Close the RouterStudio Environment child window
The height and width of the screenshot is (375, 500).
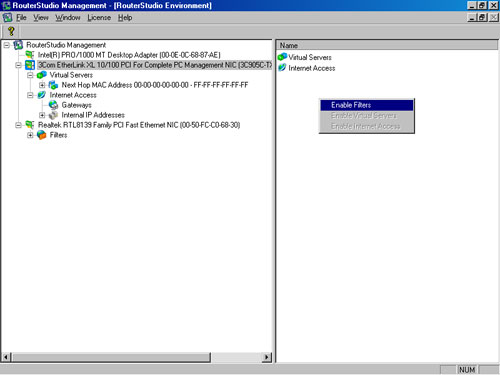coord(493,17)
